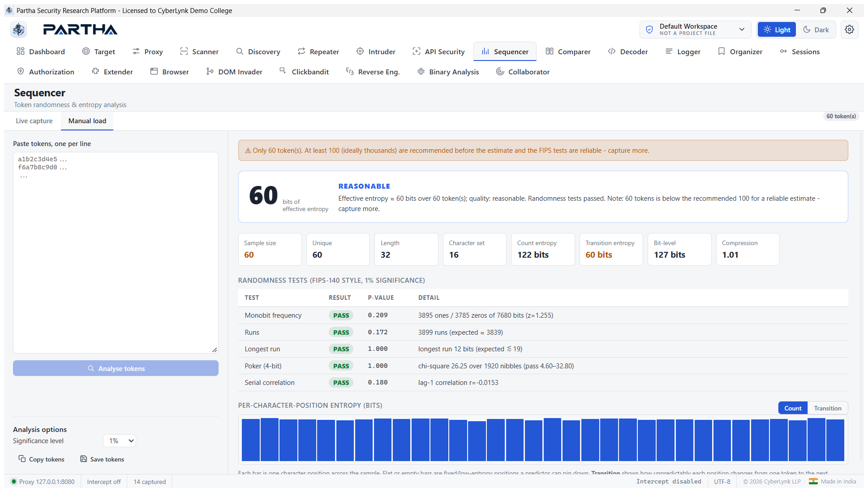This screenshot has height=492, width=868.
Task: Open the settings gear icon
Action: point(849,30)
